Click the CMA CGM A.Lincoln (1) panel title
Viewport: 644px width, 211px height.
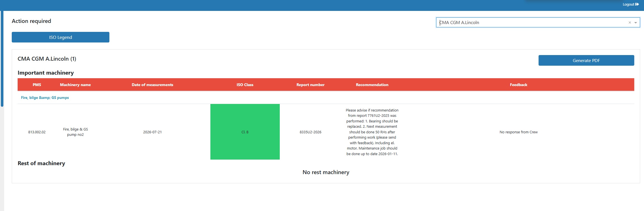tap(47, 59)
